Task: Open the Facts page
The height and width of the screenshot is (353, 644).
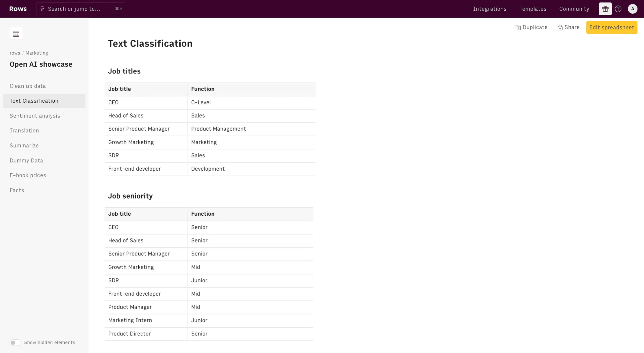Action: point(44,190)
